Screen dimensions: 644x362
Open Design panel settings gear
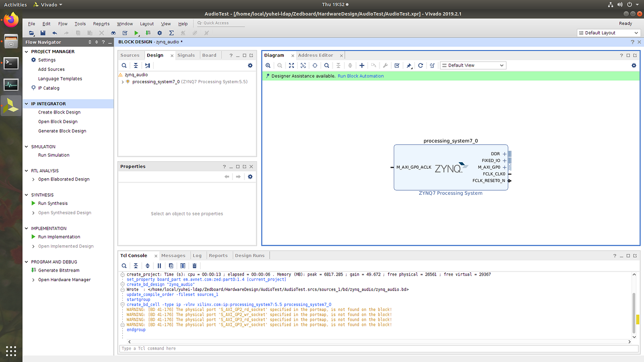coord(250,66)
